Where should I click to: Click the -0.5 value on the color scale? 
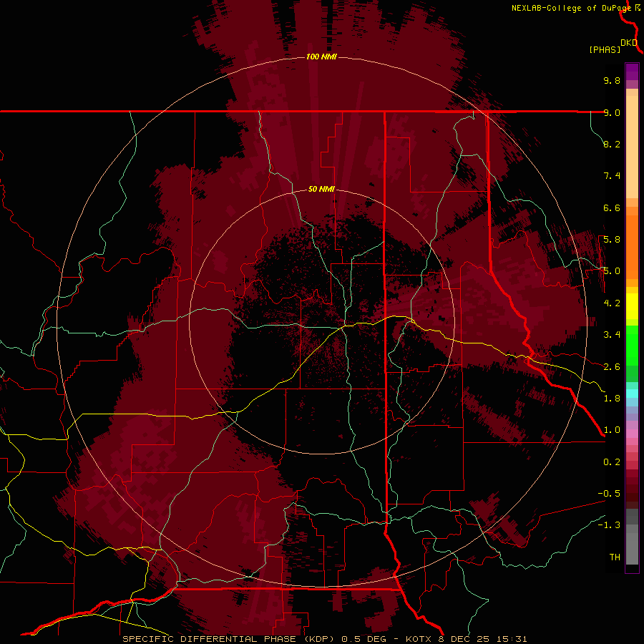(x=609, y=494)
